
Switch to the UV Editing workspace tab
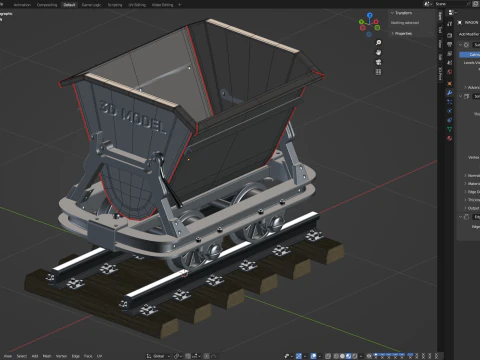[x=137, y=5]
